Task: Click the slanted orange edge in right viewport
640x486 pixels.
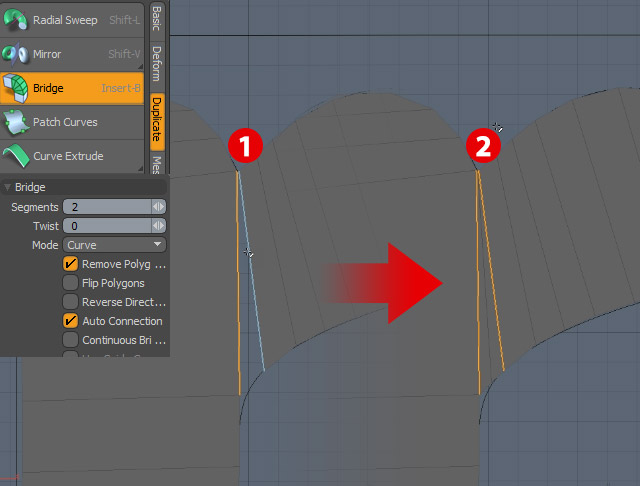Action: click(491, 271)
